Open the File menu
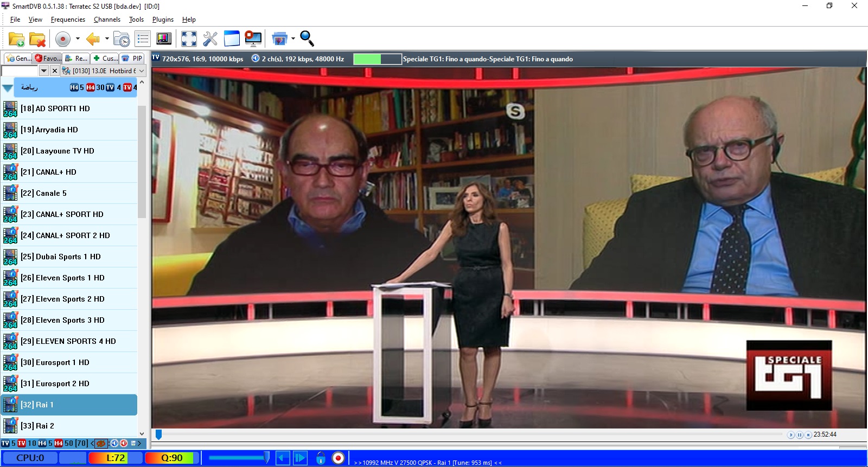 click(x=15, y=20)
